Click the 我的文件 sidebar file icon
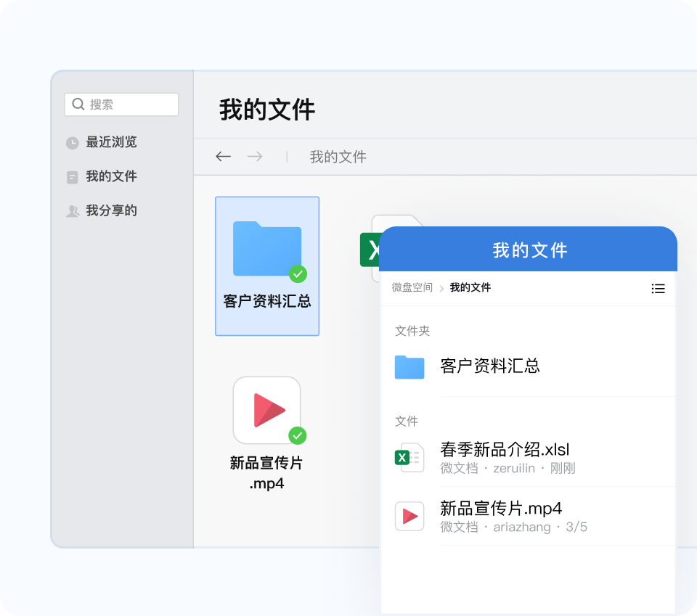The width and height of the screenshot is (697, 616). click(x=73, y=177)
